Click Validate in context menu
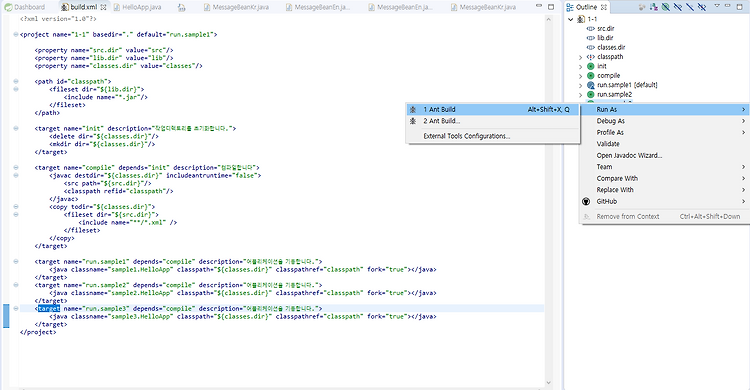750x390 pixels. tap(665, 144)
